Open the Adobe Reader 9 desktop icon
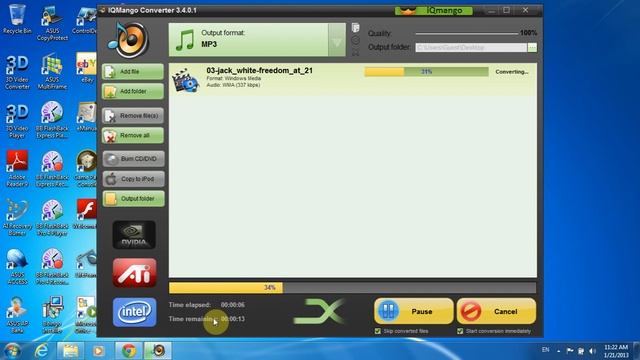The height and width of the screenshot is (360, 640). click(17, 169)
